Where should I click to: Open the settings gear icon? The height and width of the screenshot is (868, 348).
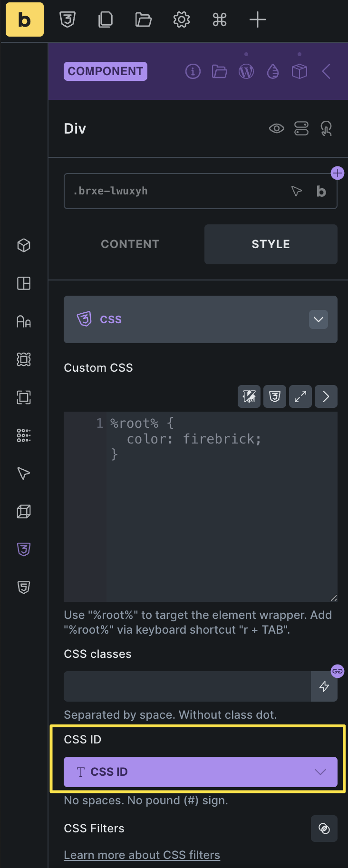[181, 19]
